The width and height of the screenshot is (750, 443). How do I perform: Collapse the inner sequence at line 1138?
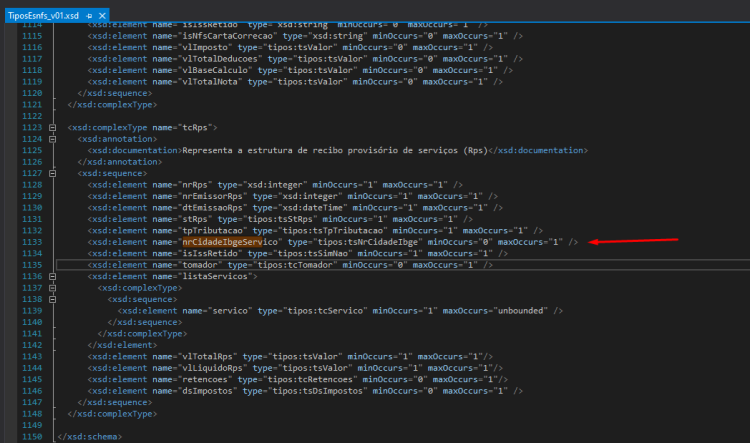[53, 299]
